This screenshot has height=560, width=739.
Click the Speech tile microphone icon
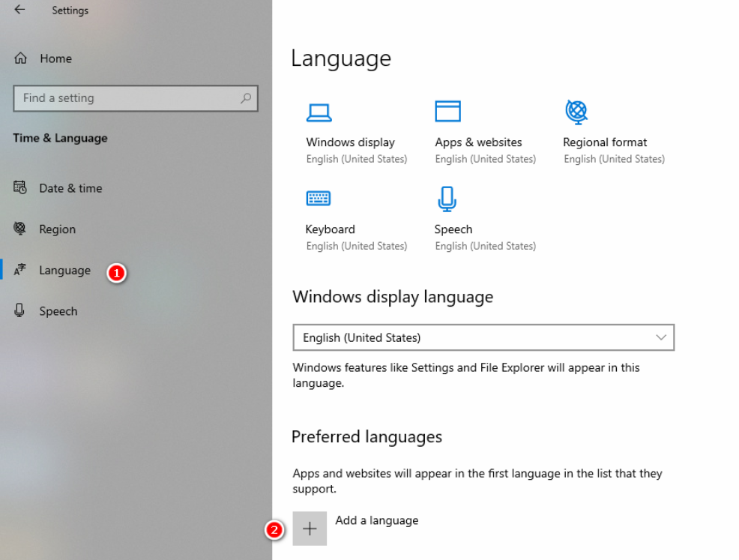coord(447,199)
